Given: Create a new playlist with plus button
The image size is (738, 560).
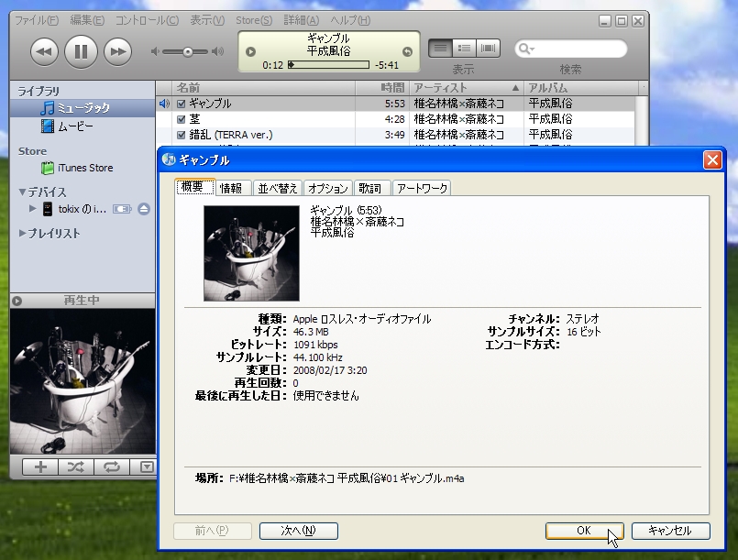Looking at the screenshot, I should pyautogui.click(x=40, y=467).
